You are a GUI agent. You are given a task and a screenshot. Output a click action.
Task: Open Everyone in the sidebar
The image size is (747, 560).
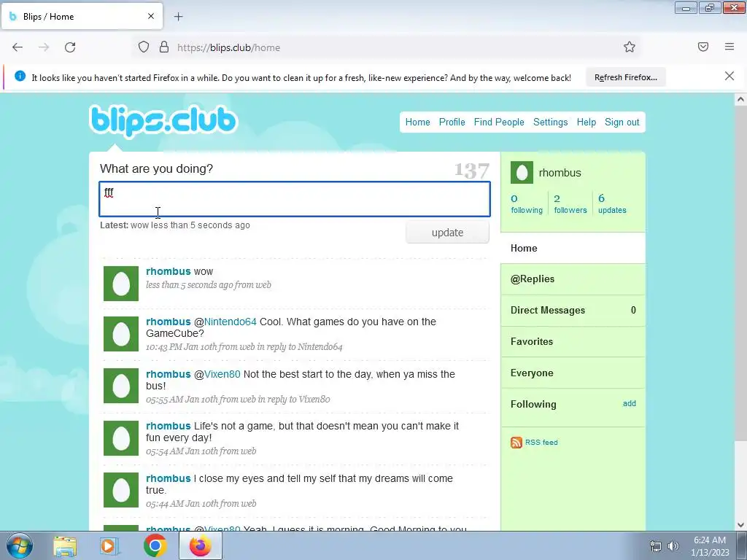(573, 373)
